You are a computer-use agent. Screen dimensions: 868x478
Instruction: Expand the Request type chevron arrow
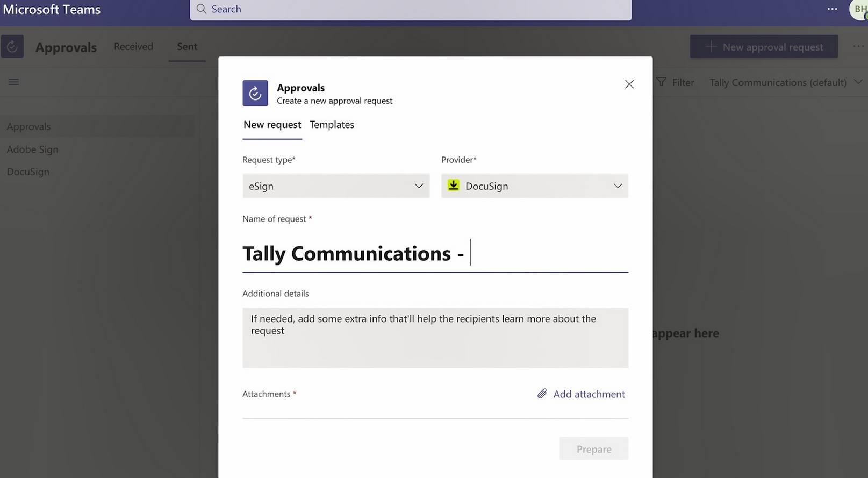(419, 186)
